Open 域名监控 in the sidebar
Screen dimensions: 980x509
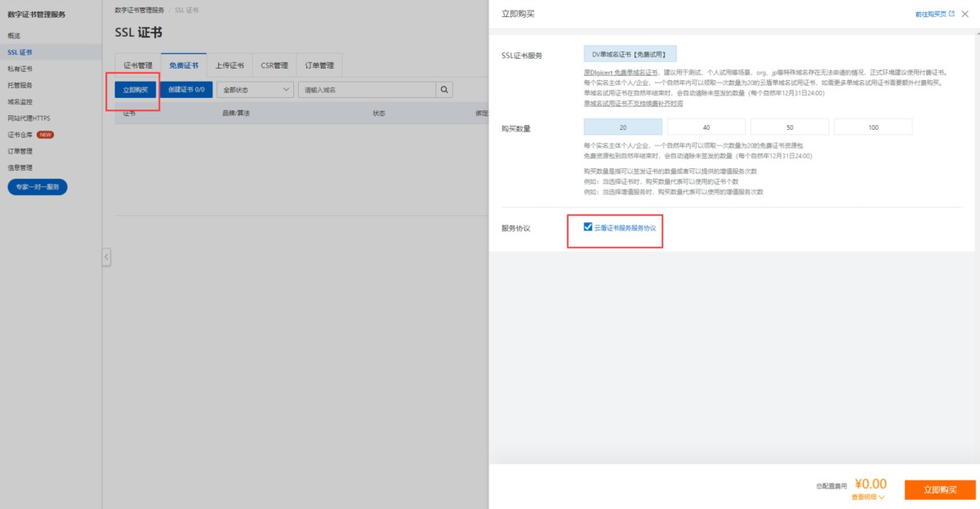(x=20, y=102)
